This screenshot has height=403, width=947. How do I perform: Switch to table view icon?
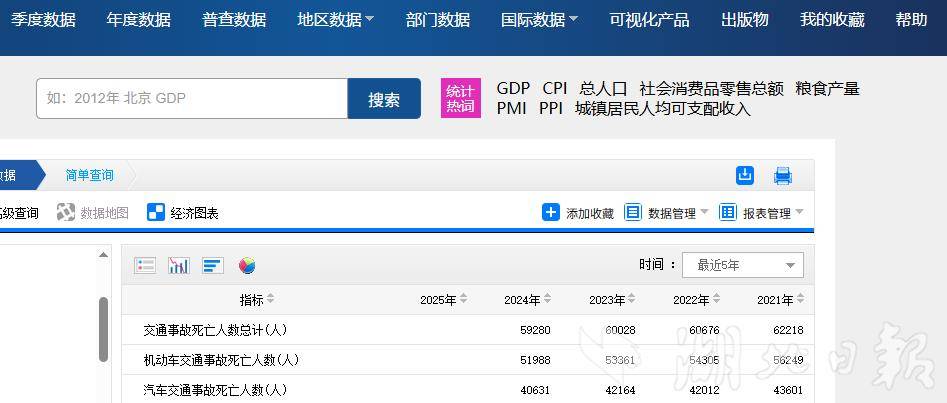(146, 265)
